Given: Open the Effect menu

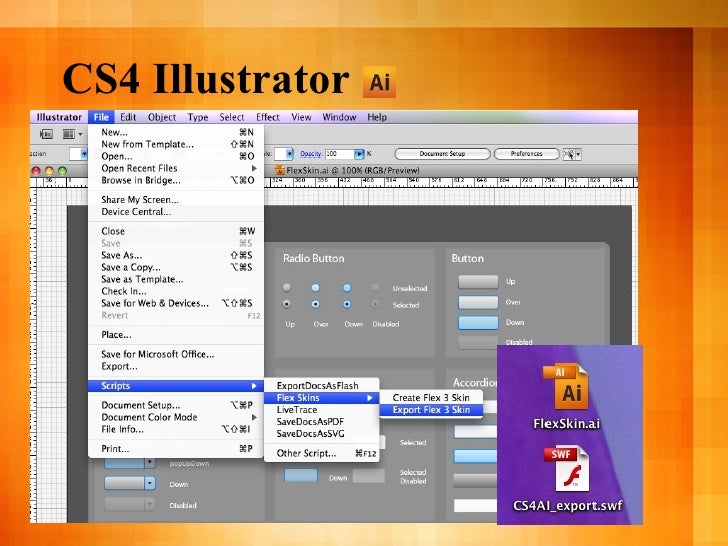Looking at the screenshot, I should pos(268,117).
